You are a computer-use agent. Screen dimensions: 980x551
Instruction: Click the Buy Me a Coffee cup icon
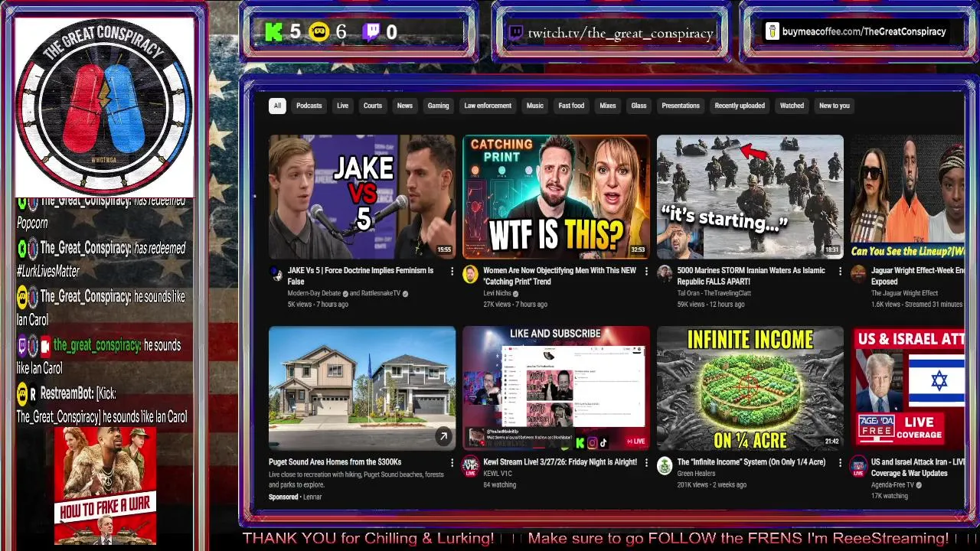point(773,31)
